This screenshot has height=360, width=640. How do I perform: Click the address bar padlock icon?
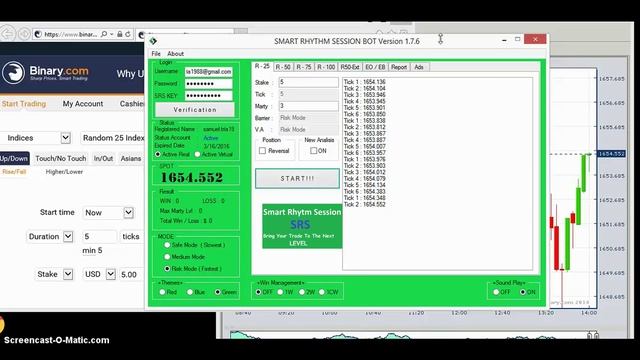pyautogui.click(x=120, y=34)
